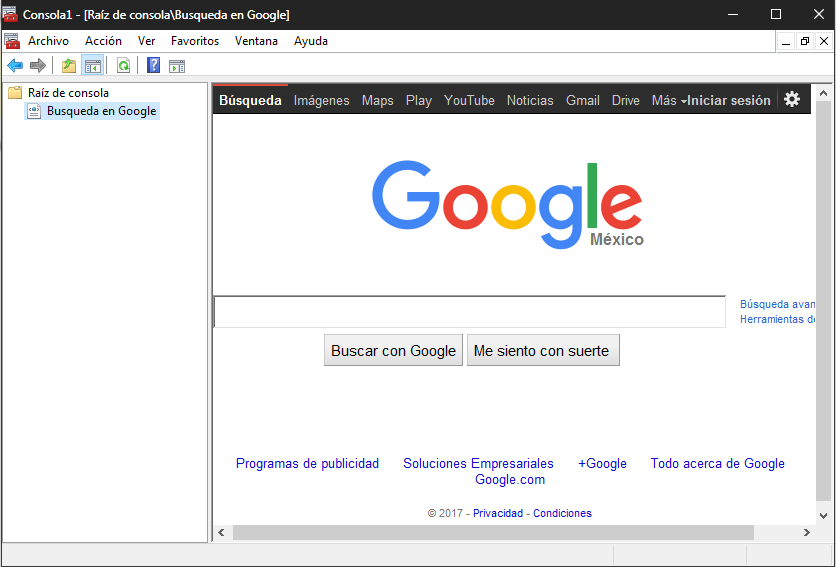836x567 pixels.
Task: Open Noticias in Google top bar
Action: coord(530,100)
